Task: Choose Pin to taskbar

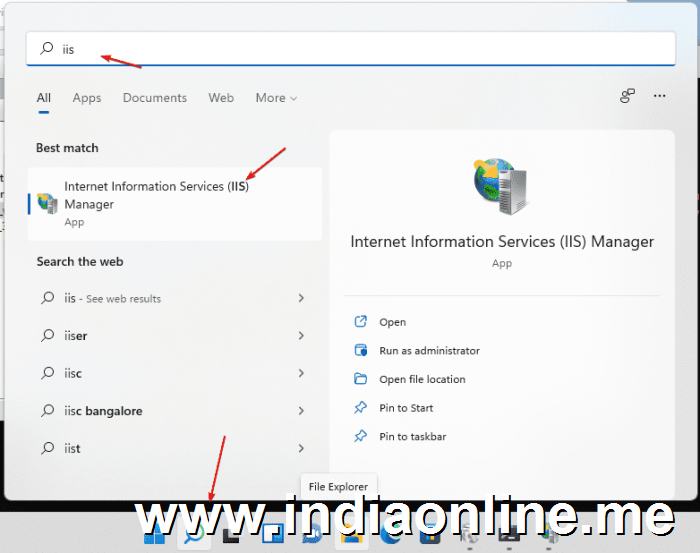Action: point(412,437)
